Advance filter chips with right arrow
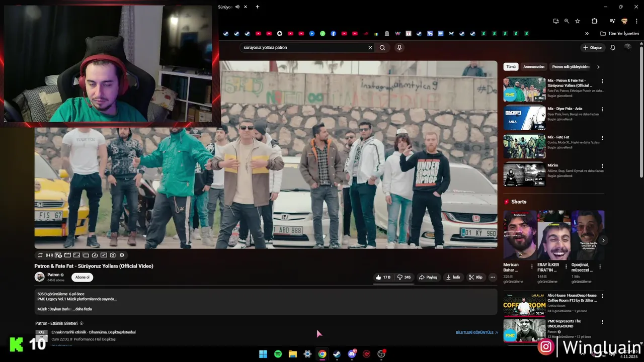This screenshot has width=644, height=362. (598, 67)
